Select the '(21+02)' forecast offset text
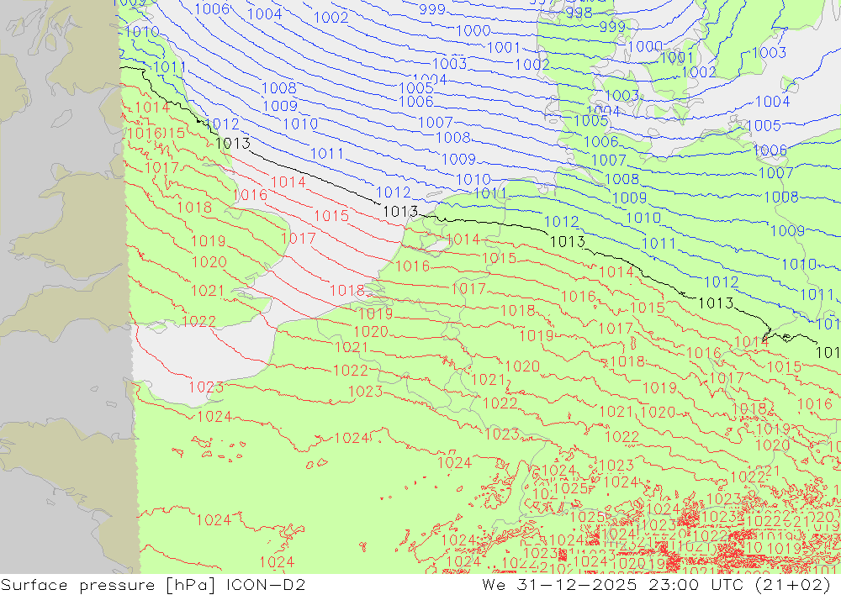841x616 pixels. click(793, 584)
